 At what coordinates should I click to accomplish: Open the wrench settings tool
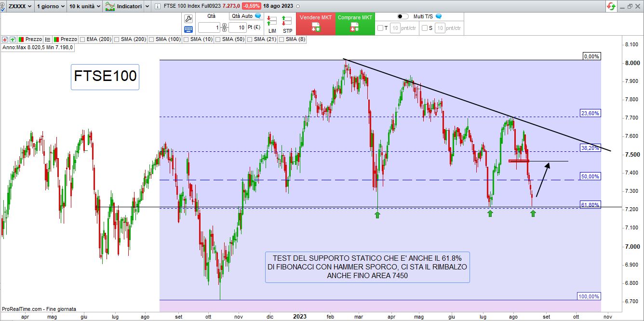tap(188, 19)
